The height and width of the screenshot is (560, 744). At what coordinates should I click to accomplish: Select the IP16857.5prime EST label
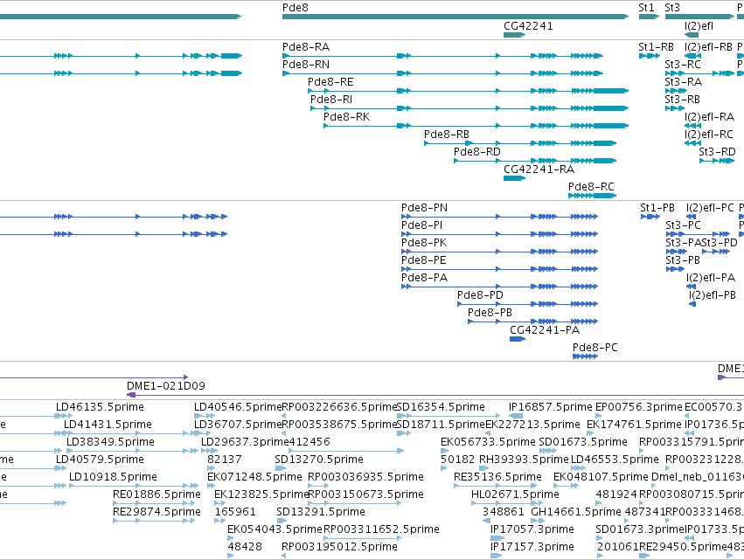[x=551, y=407]
